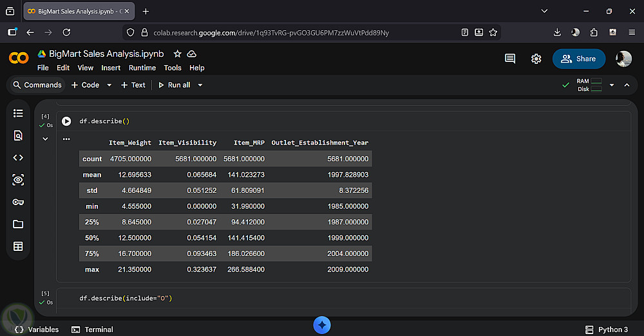Open the comments icon in header
Viewport: 644px width, 336px height.
[510, 59]
